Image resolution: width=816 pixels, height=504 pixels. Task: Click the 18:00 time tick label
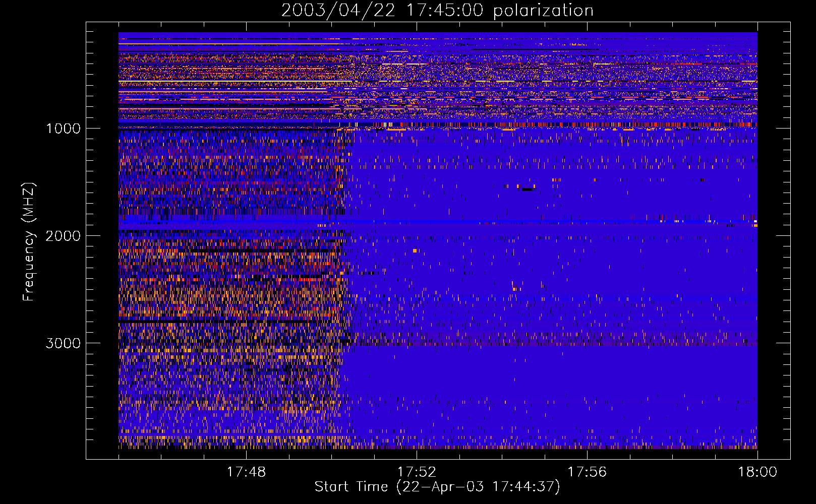tap(757, 472)
